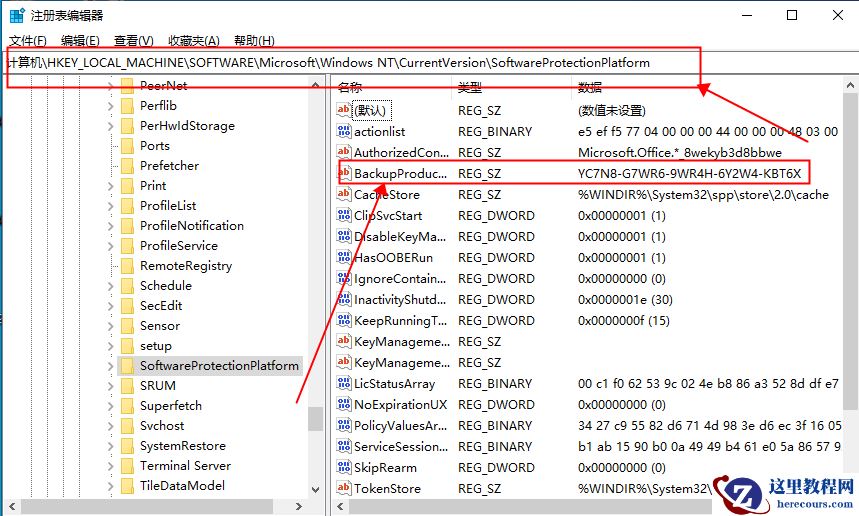The image size is (859, 516).
Task: Expand the SoftwareProtectionPlatform tree node
Action: click(x=111, y=366)
